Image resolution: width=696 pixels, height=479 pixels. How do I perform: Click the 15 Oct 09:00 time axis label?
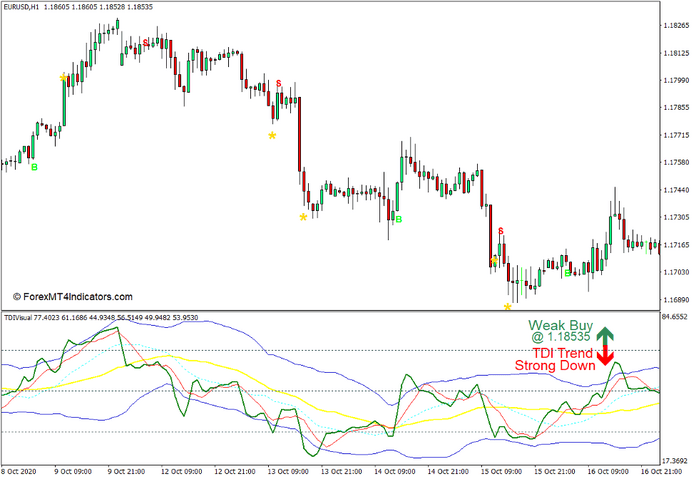[x=498, y=471]
